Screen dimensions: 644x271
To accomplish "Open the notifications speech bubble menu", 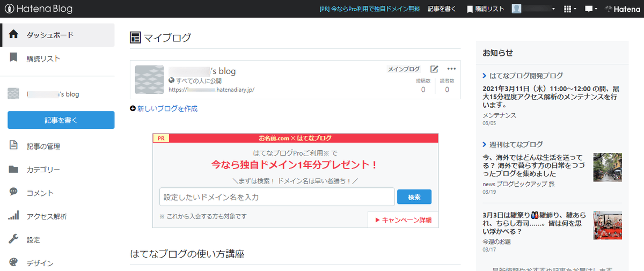I will pos(591,9).
